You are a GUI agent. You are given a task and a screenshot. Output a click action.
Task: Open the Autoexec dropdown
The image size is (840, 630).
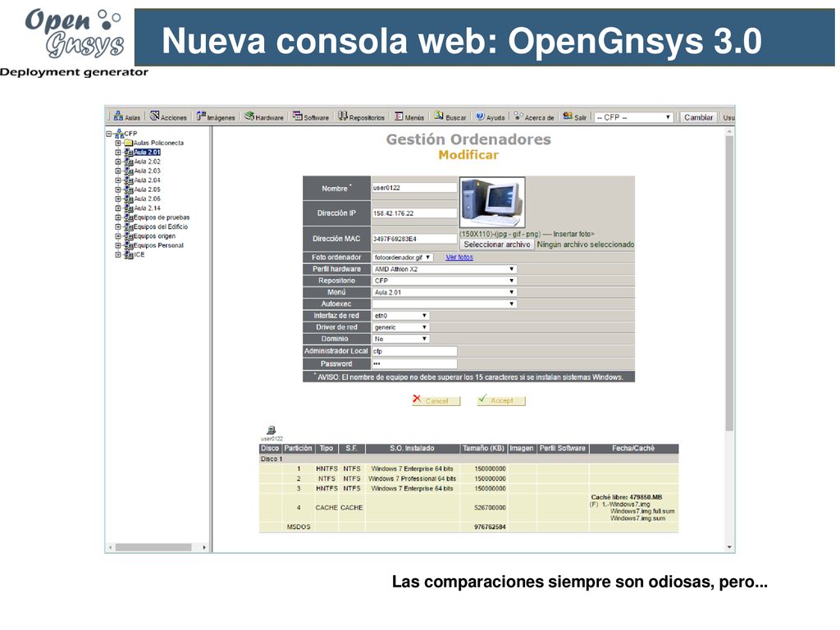point(445,304)
